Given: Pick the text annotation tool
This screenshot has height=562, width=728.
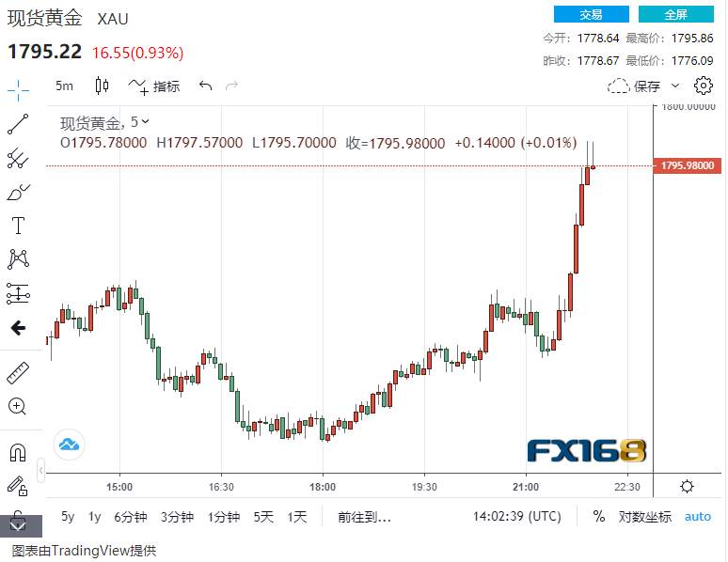Looking at the screenshot, I should click(18, 226).
